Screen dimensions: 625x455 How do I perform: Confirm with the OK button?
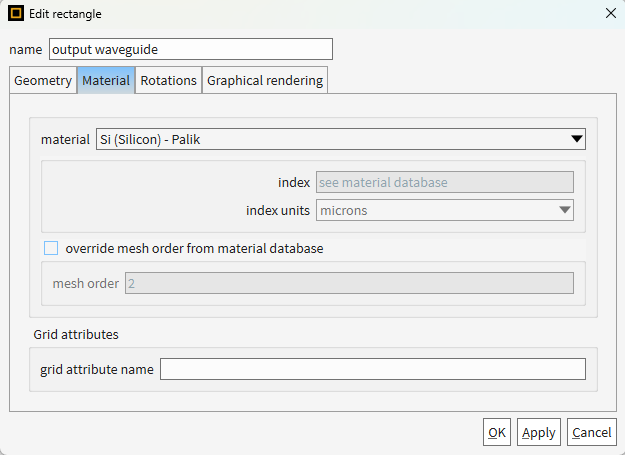point(497,432)
